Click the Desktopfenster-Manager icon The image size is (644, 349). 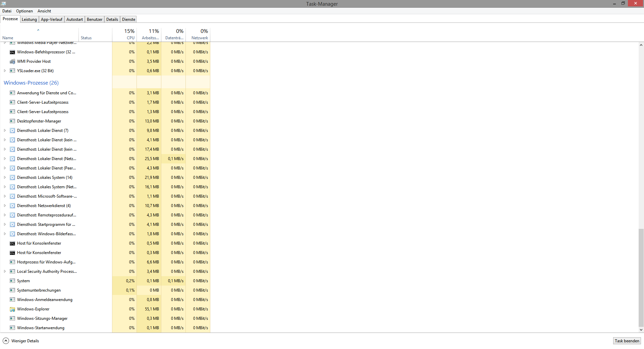coord(12,121)
